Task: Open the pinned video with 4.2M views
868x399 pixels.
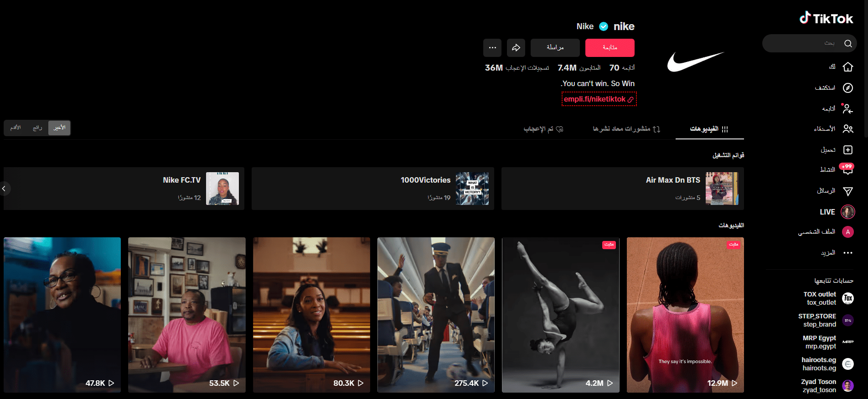Action: point(561,315)
